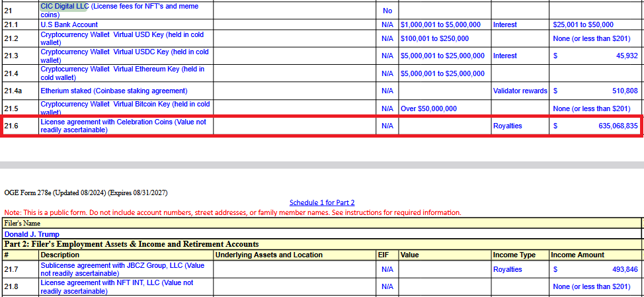This screenshot has width=644, height=297.
Task: Click the N/A EIF cell in row 21.4a
Action: tap(387, 91)
